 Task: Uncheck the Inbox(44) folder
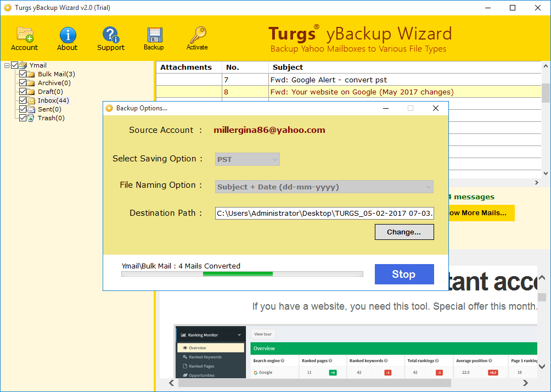[x=23, y=100]
